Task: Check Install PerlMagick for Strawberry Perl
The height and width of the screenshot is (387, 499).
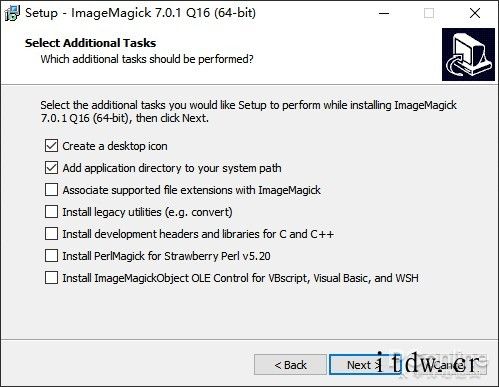Action: 51,256
